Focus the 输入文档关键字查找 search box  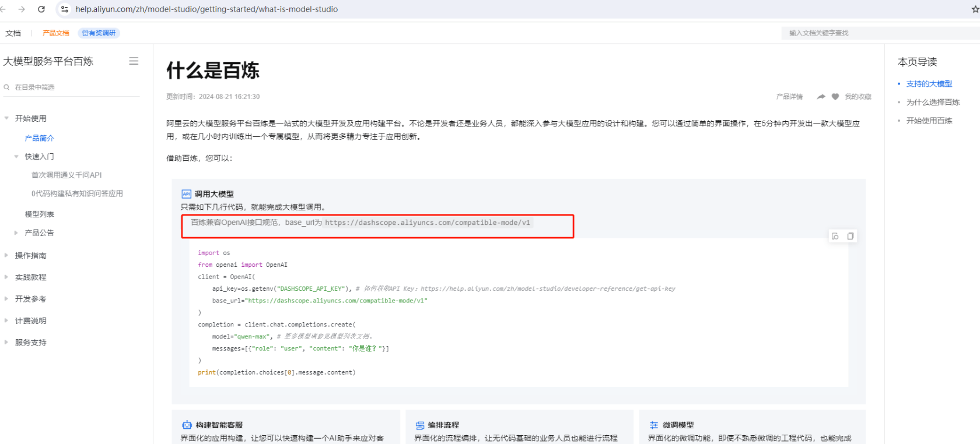pos(881,33)
